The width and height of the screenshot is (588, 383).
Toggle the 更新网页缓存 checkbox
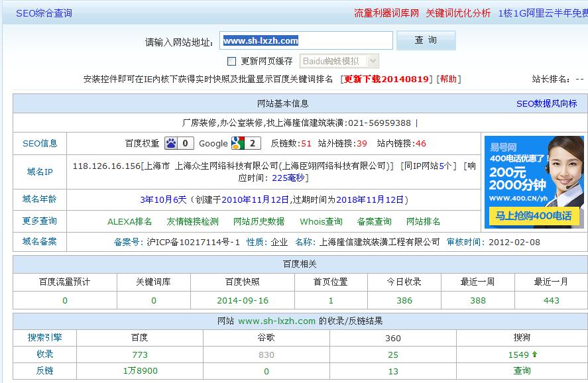click(x=232, y=61)
